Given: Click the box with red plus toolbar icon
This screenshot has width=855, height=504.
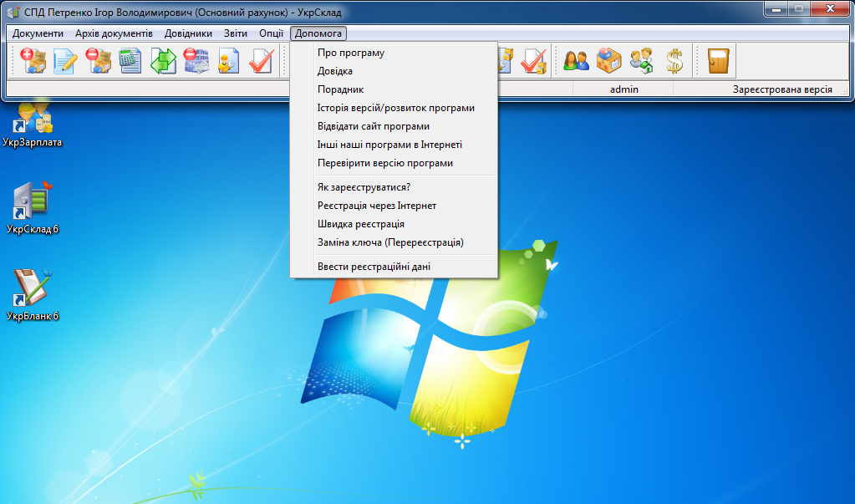Looking at the screenshot, I should pyautogui.click(x=33, y=61).
